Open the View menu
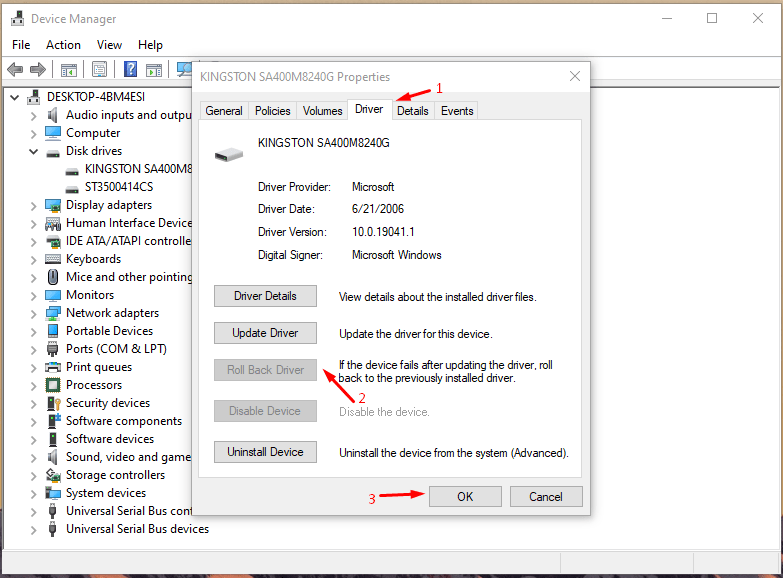783x578 pixels. pyautogui.click(x=109, y=45)
